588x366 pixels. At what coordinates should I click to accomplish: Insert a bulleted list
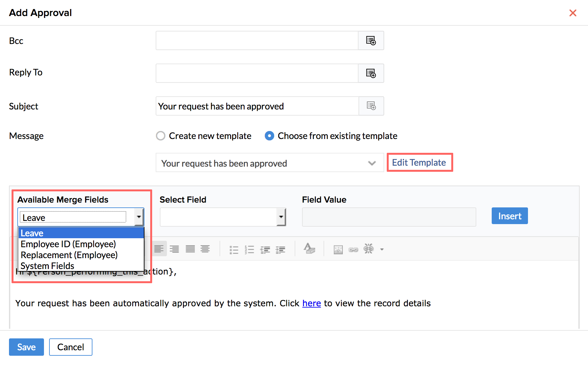(x=234, y=249)
